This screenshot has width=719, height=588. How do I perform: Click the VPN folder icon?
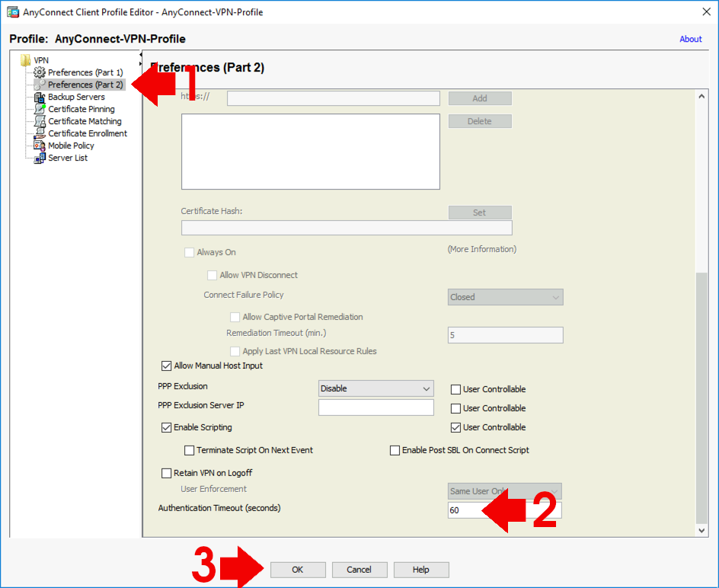[25, 60]
